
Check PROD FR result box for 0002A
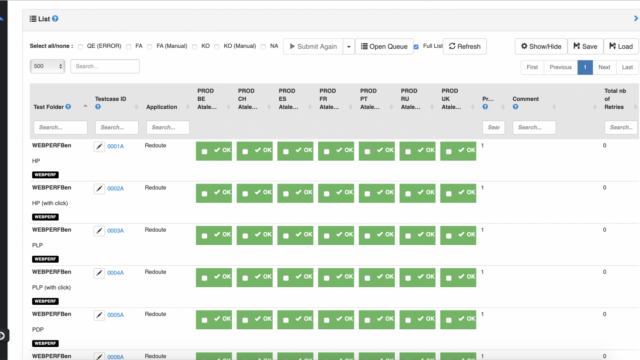click(x=327, y=194)
